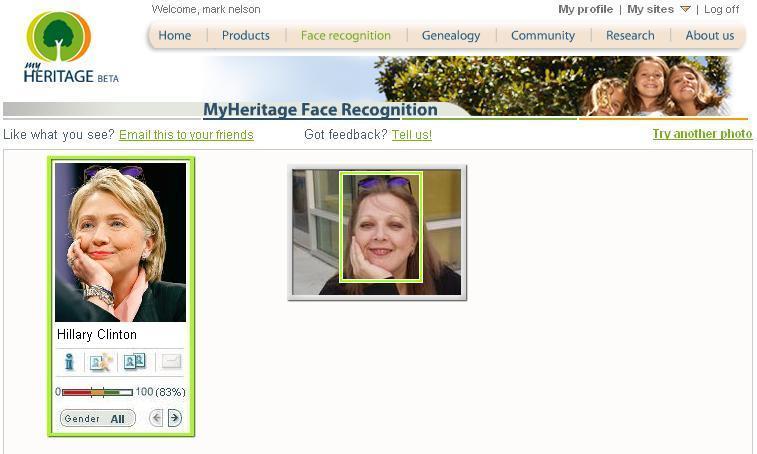Click the MyHeritage Face Recognition heading
Screen dimensions: 757x454
pyautogui.click(x=320, y=109)
